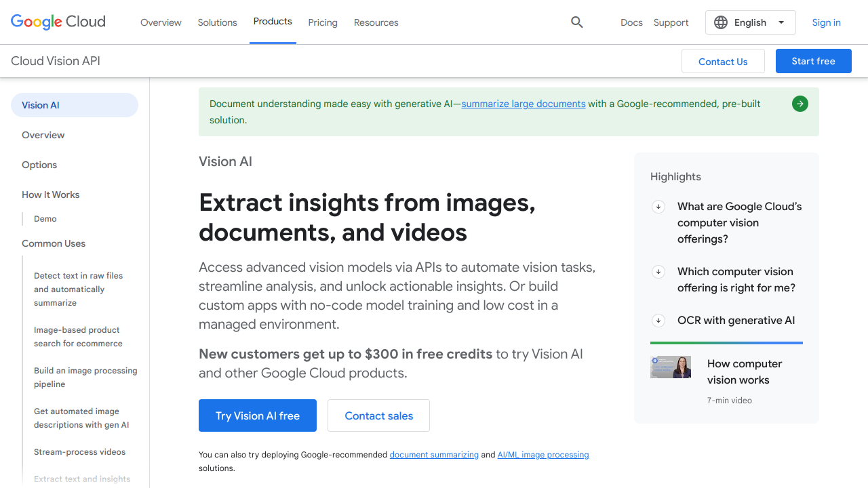Open "Detect text in raw files" item
This screenshot has height=488, width=868.
[79, 289]
